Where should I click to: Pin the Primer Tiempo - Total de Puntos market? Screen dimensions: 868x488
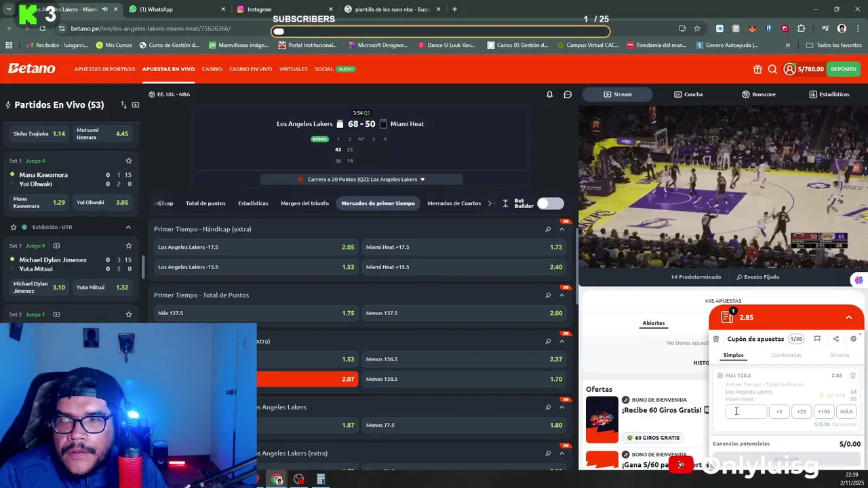click(548, 295)
